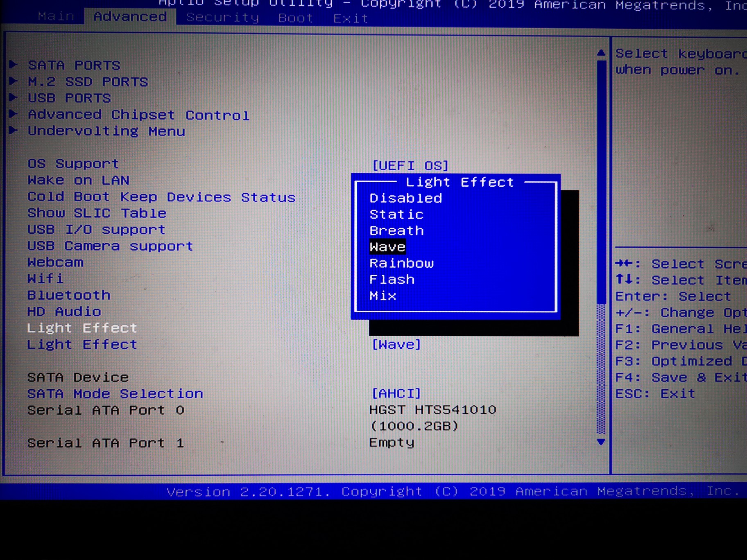The width and height of the screenshot is (747, 560).
Task: Select Cold Boot Keep Devices Status
Action: click(161, 197)
